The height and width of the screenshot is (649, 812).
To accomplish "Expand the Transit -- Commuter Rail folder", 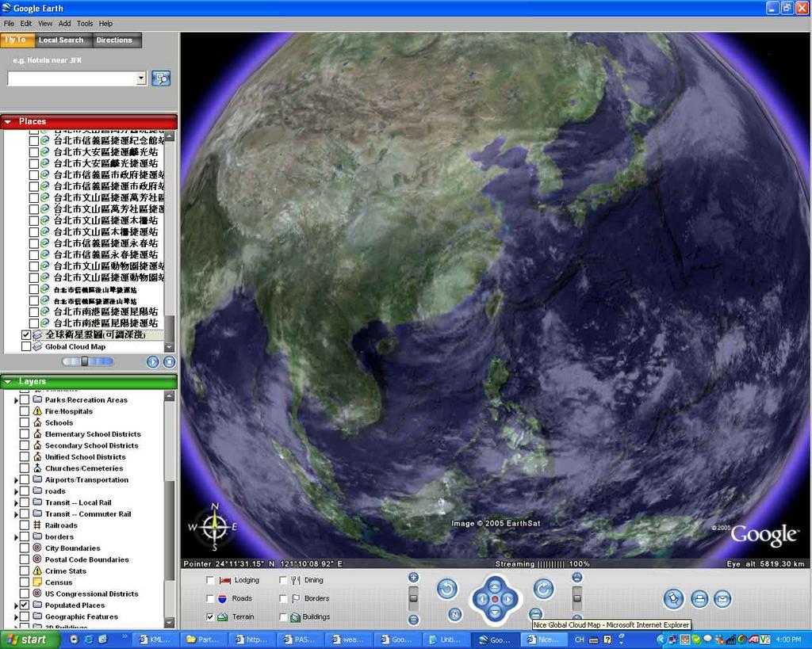I will click(x=16, y=514).
